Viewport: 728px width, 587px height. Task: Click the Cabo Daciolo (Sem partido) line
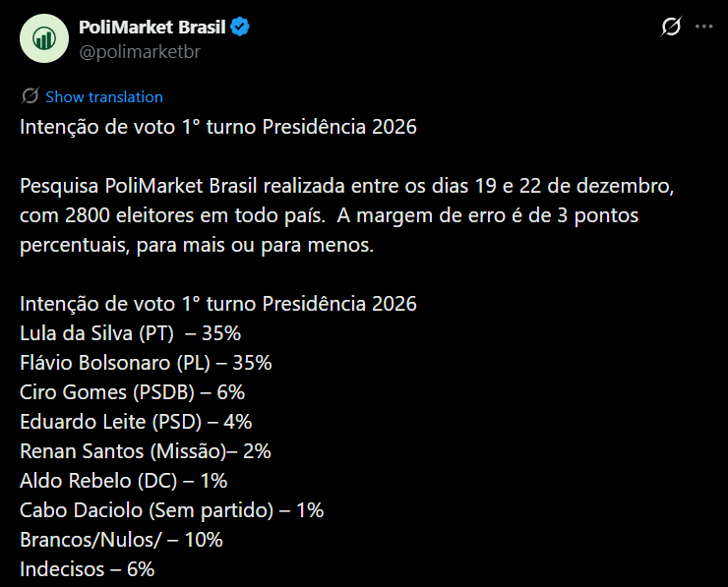tap(171, 510)
